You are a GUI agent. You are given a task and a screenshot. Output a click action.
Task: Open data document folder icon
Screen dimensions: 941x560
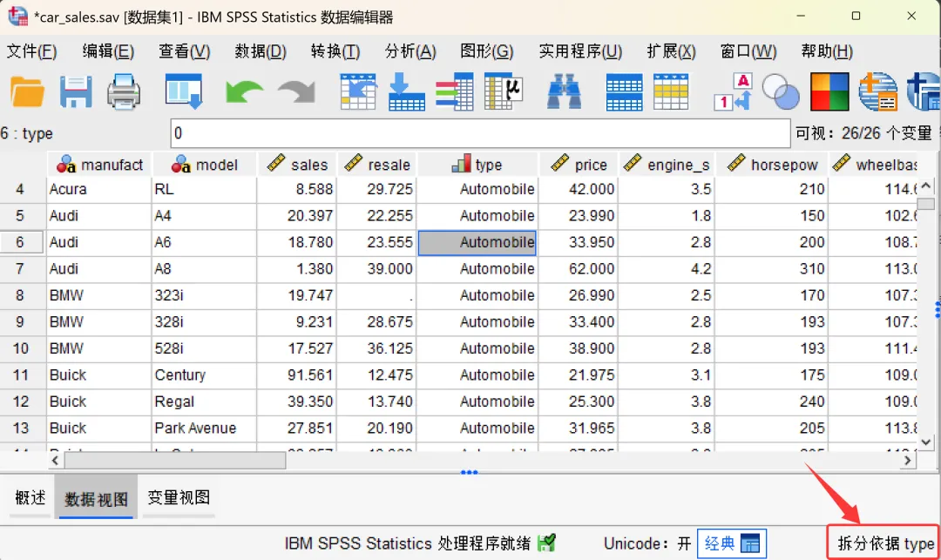[x=27, y=91]
